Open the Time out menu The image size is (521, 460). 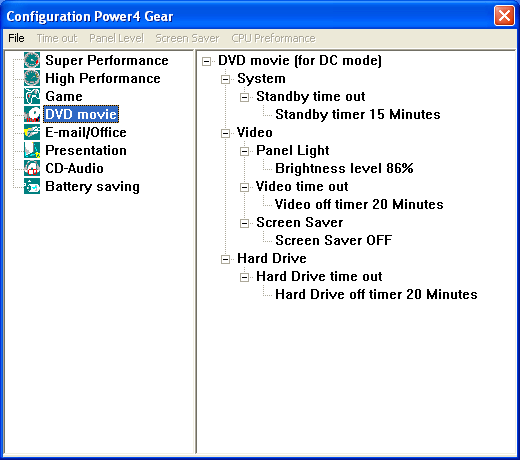click(57, 38)
